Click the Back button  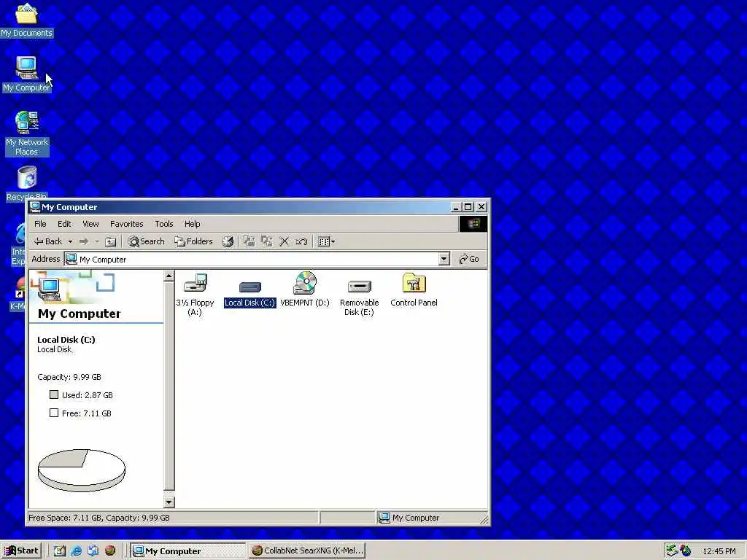tap(48, 241)
